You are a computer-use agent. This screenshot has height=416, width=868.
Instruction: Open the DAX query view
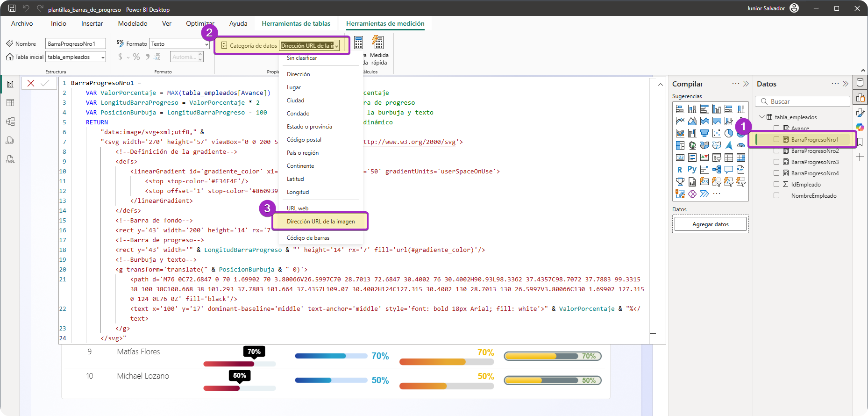pos(10,140)
